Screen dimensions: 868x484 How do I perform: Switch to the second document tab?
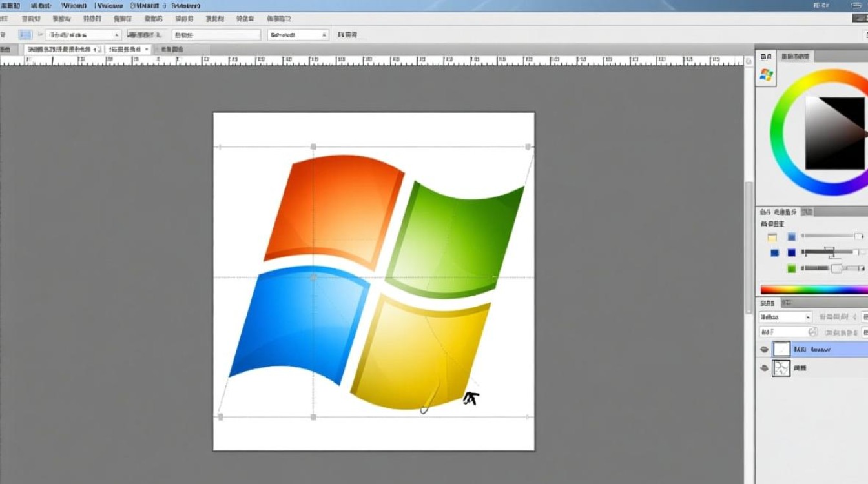[x=129, y=49]
